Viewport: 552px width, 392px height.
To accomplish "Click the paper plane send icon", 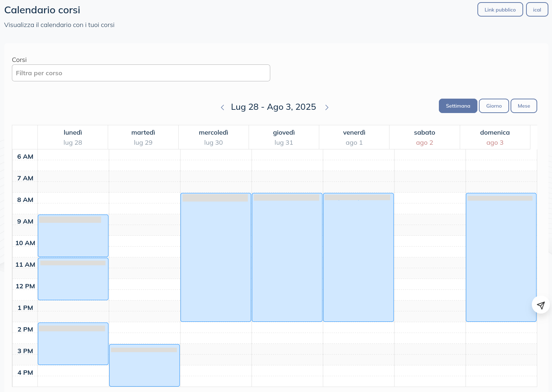I will click(540, 305).
